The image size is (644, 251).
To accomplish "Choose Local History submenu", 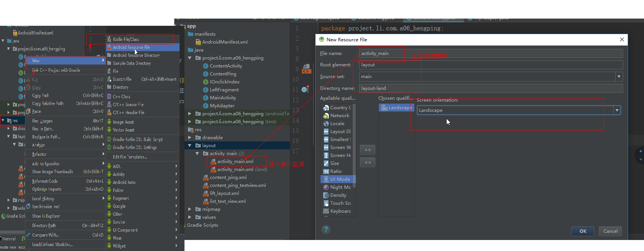I will coord(66,199).
